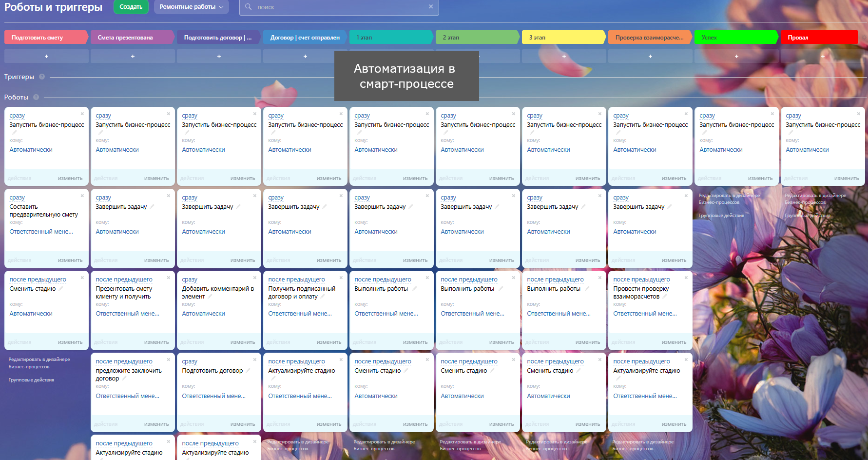The image size is (868, 460).
Task: Delete the 'Составить предварительную смету' robot via its X
Action: click(x=82, y=196)
